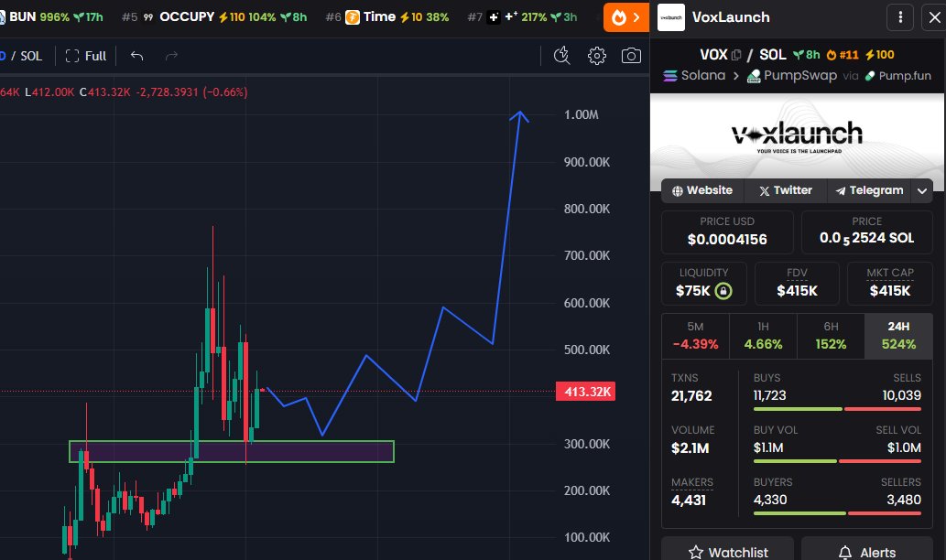Click the TXNS 21,762 value
The height and width of the screenshot is (560, 946).
point(691,396)
